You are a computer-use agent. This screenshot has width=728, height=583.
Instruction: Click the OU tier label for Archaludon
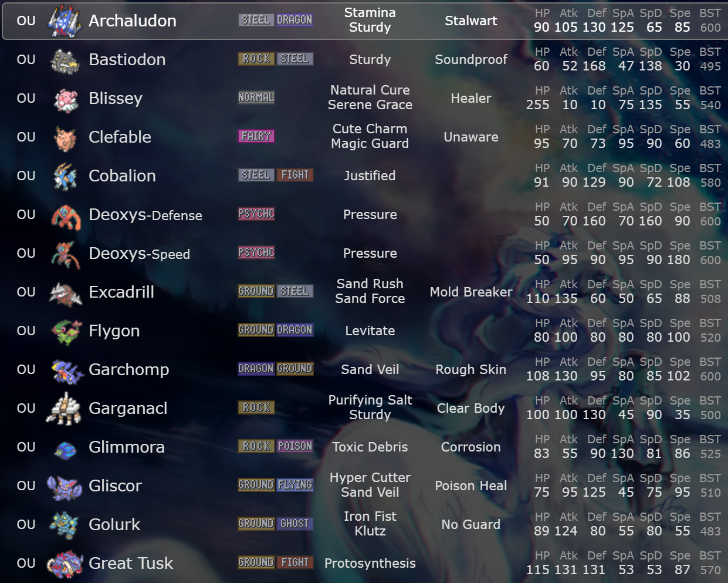tap(26, 21)
